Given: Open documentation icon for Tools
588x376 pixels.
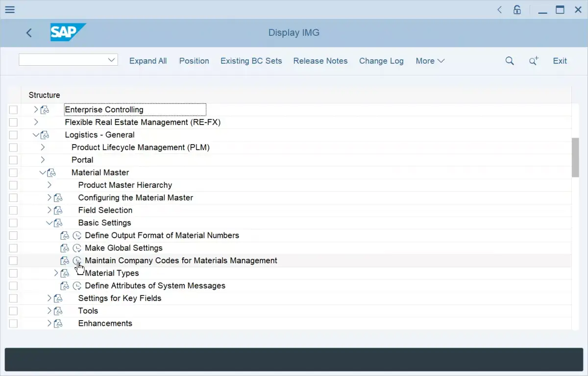Looking at the screenshot, I should coord(58,311).
